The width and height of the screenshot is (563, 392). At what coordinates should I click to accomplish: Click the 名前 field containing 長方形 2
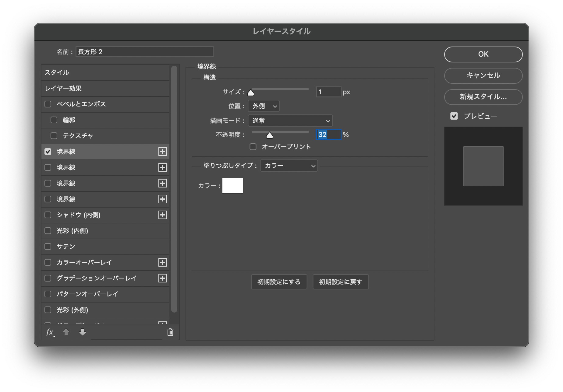pos(144,52)
